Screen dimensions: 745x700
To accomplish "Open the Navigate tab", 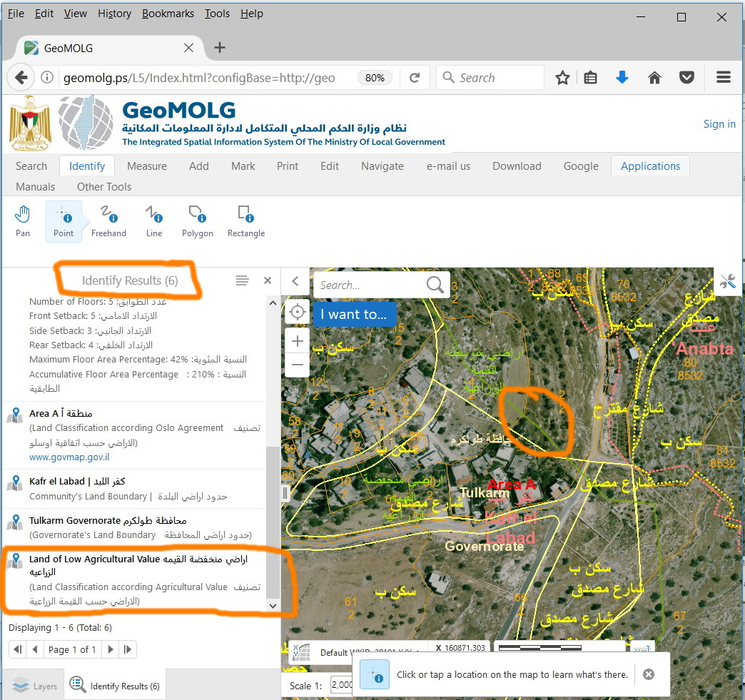I will [x=382, y=166].
